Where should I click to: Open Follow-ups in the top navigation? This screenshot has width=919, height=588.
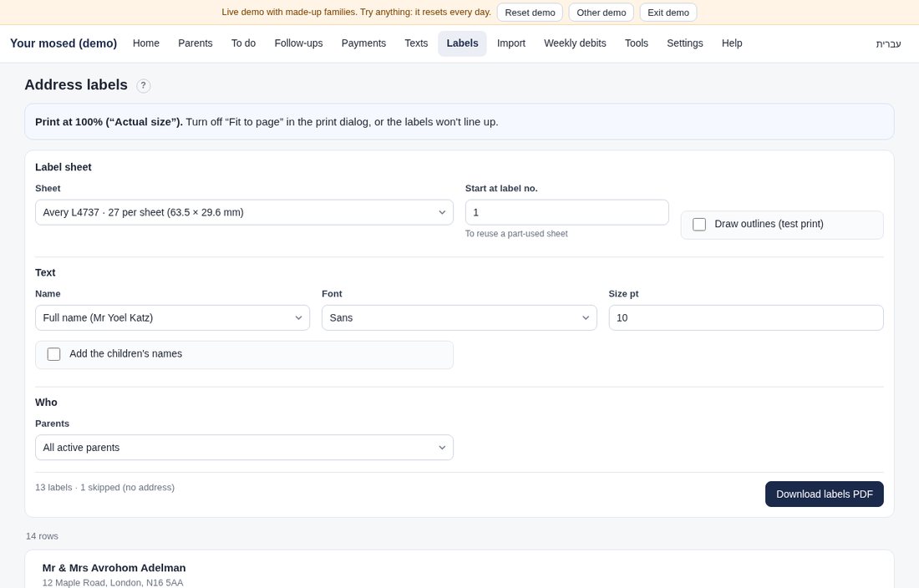[x=298, y=43]
